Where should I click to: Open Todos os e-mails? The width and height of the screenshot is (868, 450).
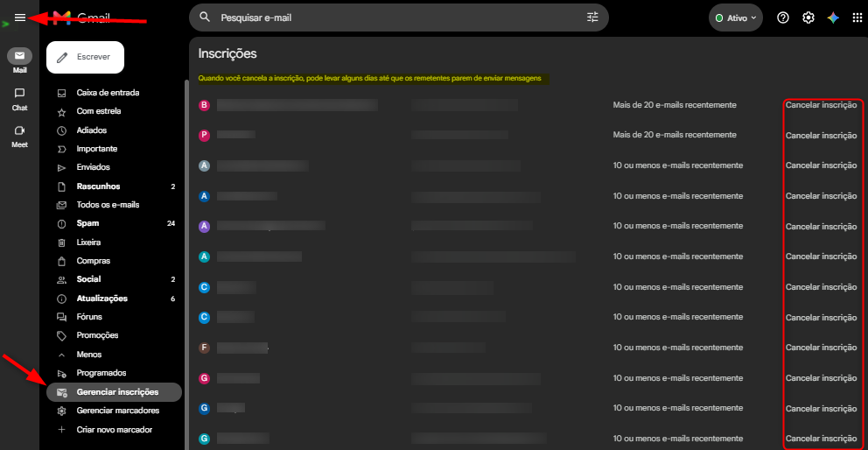[x=108, y=205]
